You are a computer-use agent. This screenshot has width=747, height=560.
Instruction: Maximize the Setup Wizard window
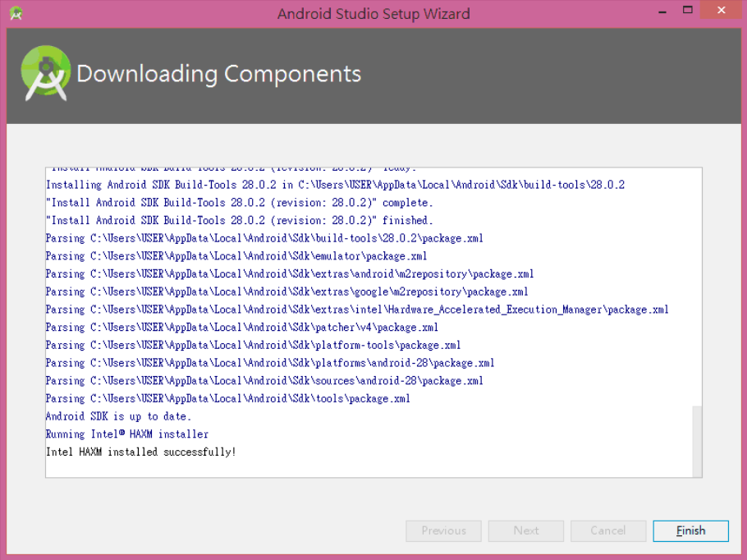pyautogui.click(x=687, y=10)
